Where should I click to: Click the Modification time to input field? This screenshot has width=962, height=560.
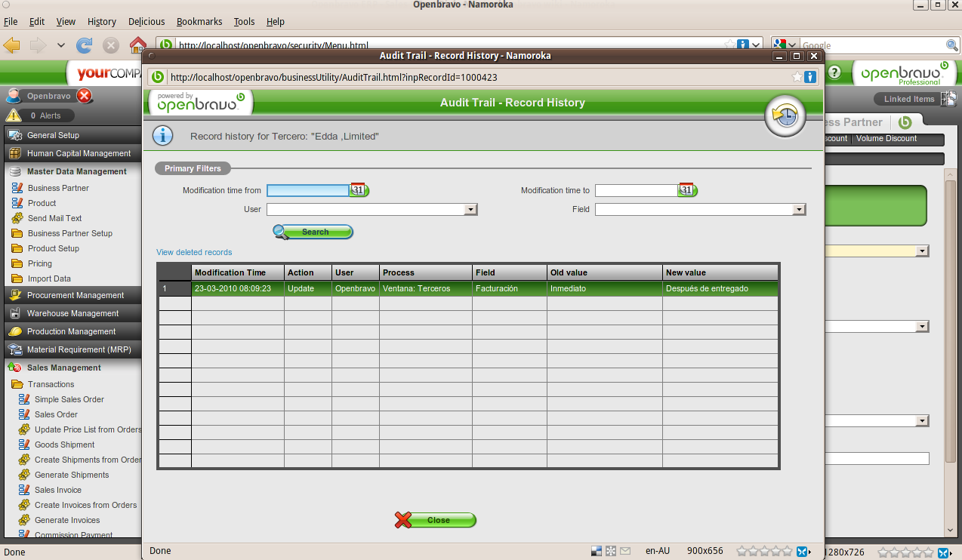click(x=637, y=190)
